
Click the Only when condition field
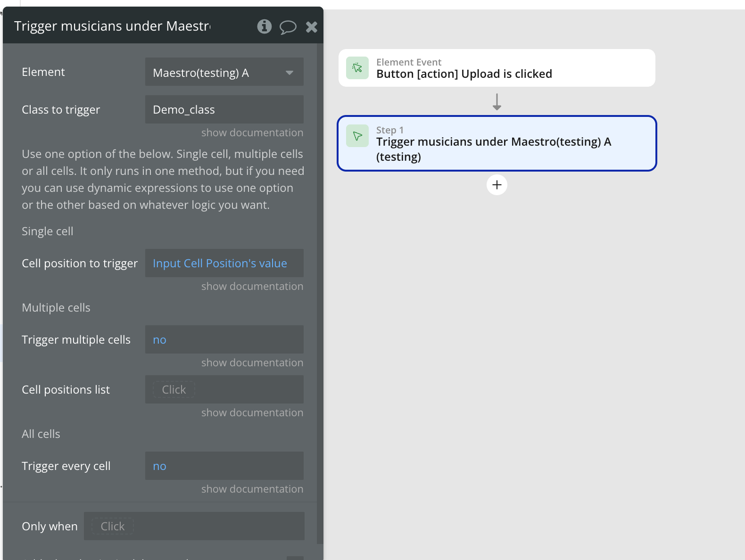194,526
